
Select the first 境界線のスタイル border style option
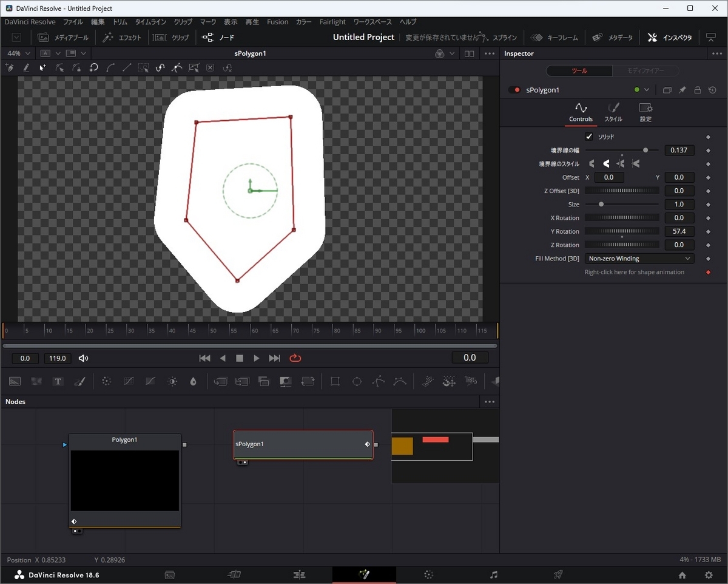click(591, 164)
